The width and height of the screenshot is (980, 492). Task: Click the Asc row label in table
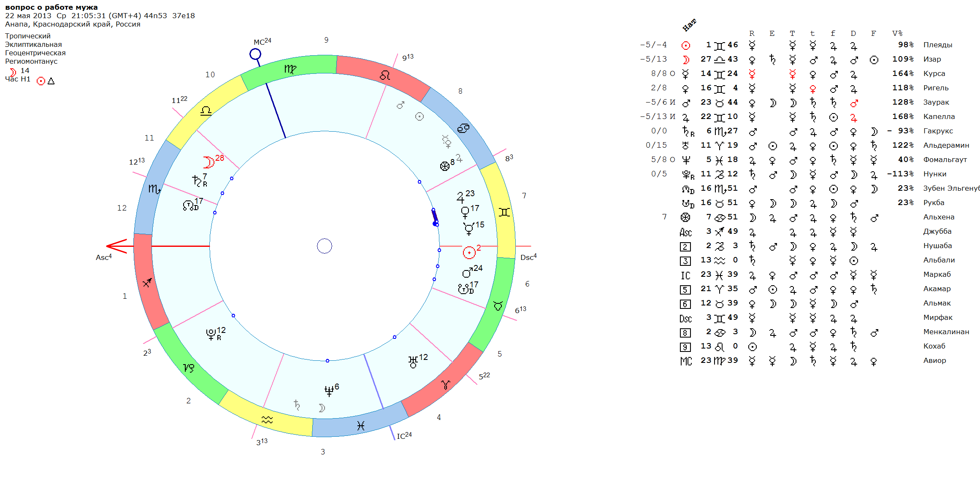(686, 232)
